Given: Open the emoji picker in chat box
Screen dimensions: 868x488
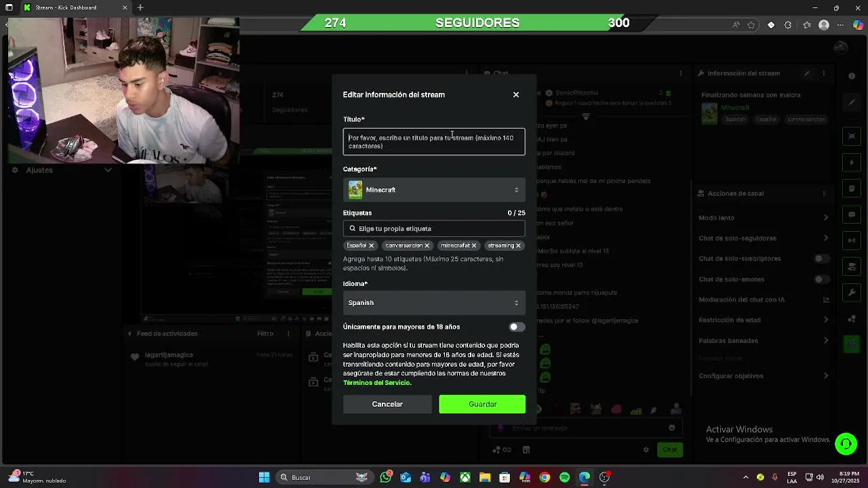Looking at the screenshot, I should click(672, 428).
